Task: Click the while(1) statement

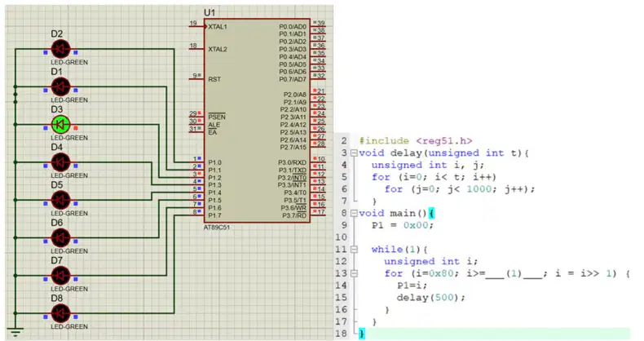Action: (x=399, y=250)
